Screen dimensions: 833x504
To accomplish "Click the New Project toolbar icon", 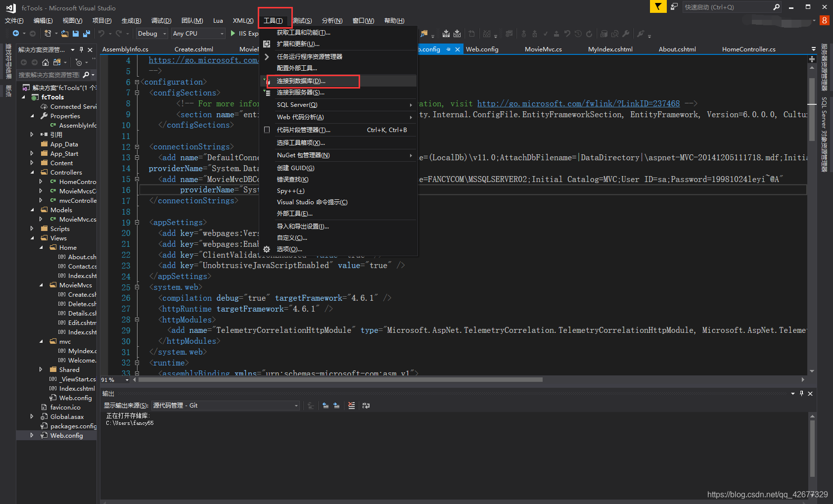I will point(47,33).
